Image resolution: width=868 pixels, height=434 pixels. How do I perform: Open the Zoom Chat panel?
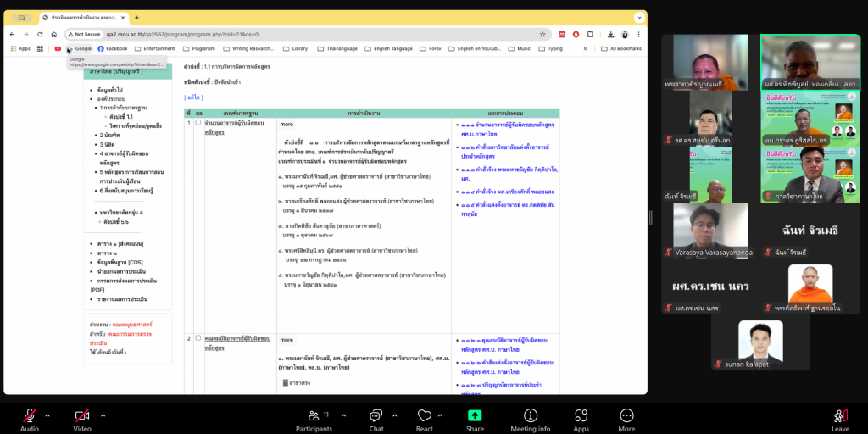click(376, 415)
